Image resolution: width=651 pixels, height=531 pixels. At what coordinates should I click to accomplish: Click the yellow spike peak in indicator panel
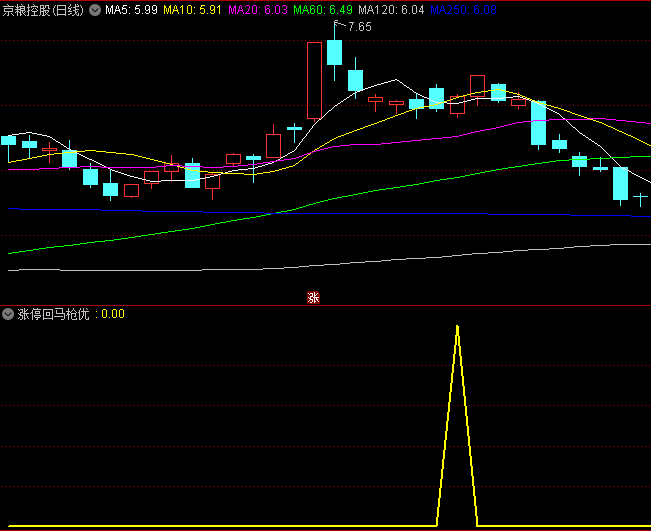click(457, 328)
